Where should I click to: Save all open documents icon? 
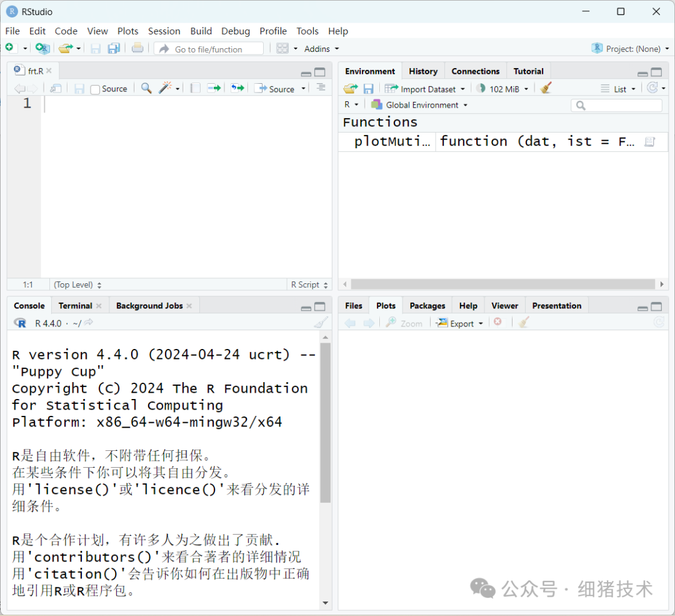[114, 49]
